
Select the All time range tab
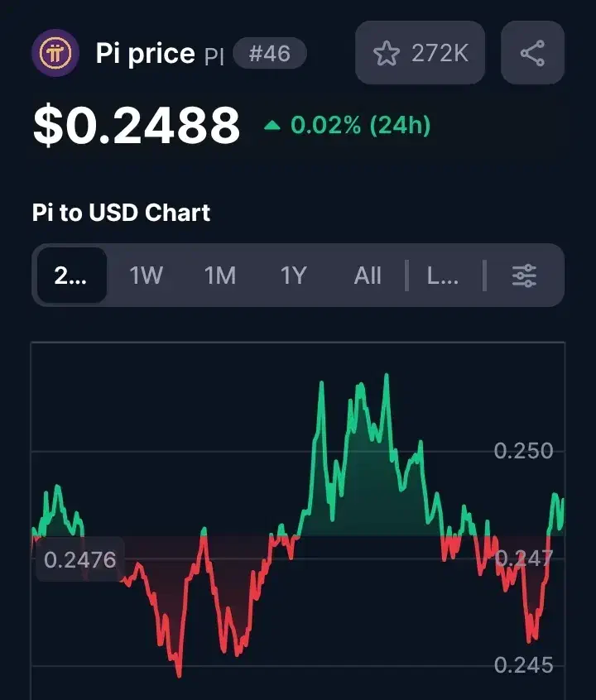tap(368, 276)
